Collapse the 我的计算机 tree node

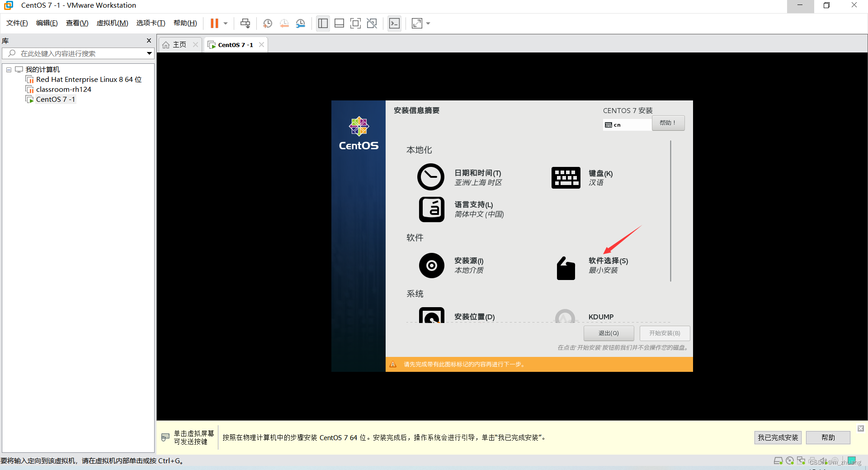[x=9, y=70]
